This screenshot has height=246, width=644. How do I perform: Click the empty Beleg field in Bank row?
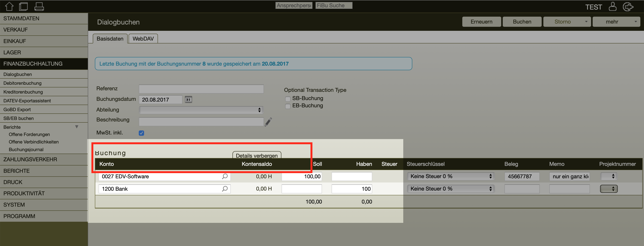[522, 189]
